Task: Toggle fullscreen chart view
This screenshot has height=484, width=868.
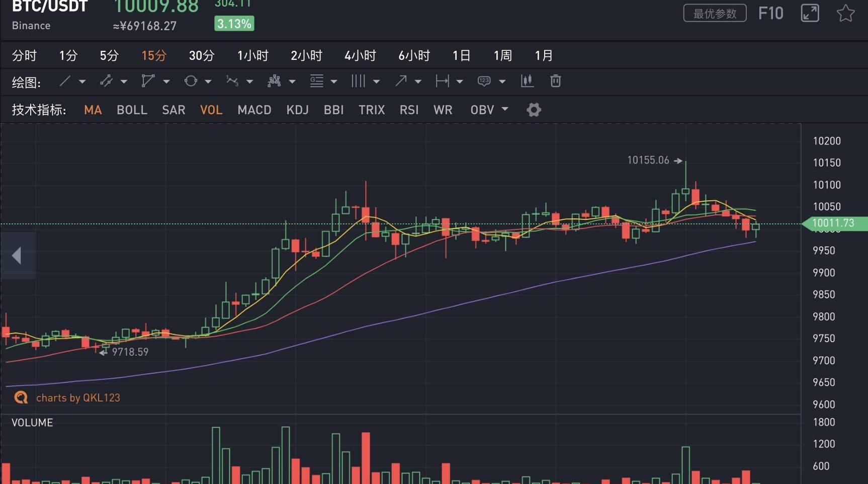Action: pos(810,13)
